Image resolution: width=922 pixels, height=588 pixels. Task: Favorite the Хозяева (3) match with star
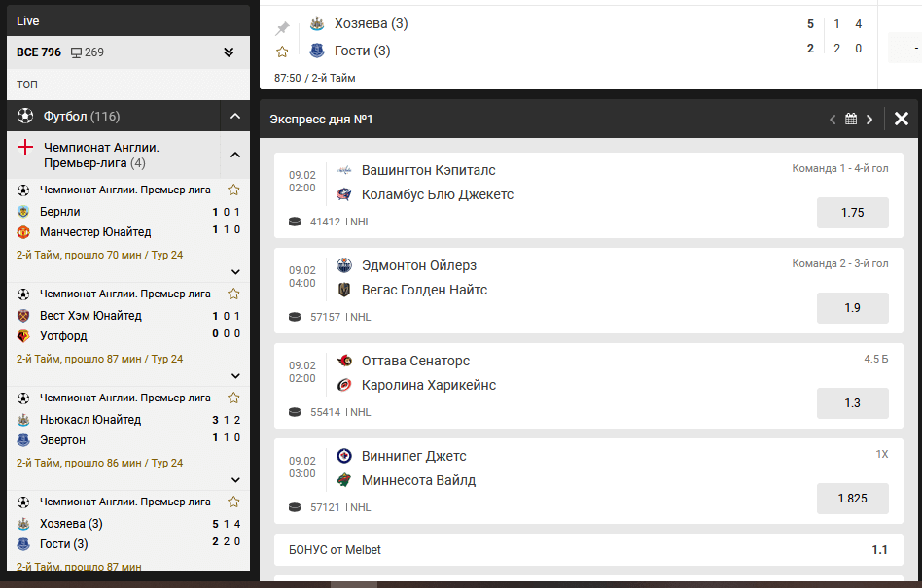(282, 52)
